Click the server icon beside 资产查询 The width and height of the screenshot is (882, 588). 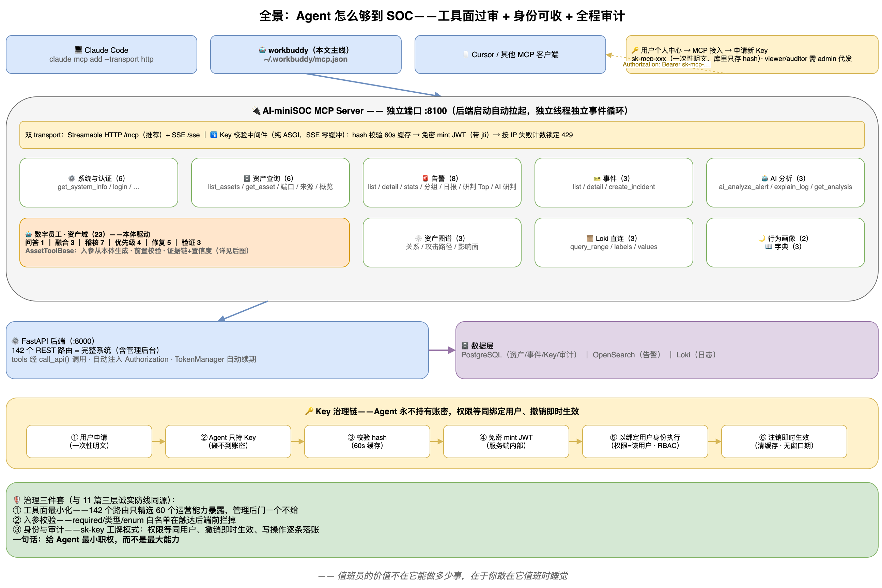tap(246, 178)
